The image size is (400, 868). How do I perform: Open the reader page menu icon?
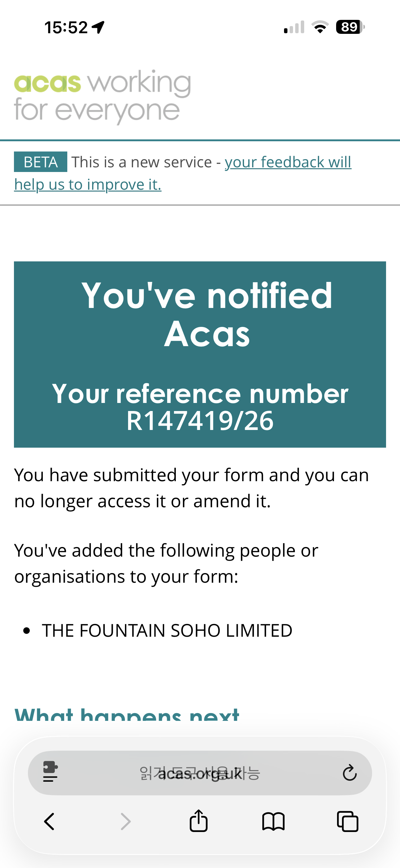tap(51, 772)
